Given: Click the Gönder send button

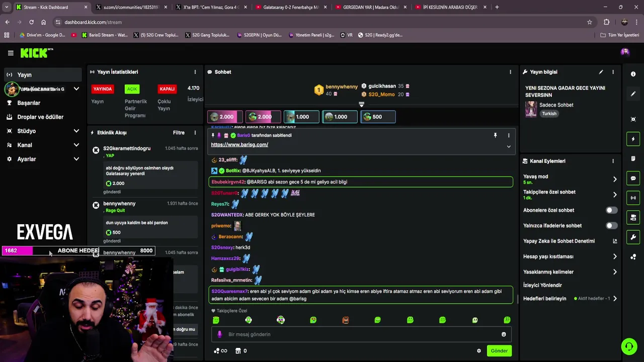Looking at the screenshot, I should 499,351.
